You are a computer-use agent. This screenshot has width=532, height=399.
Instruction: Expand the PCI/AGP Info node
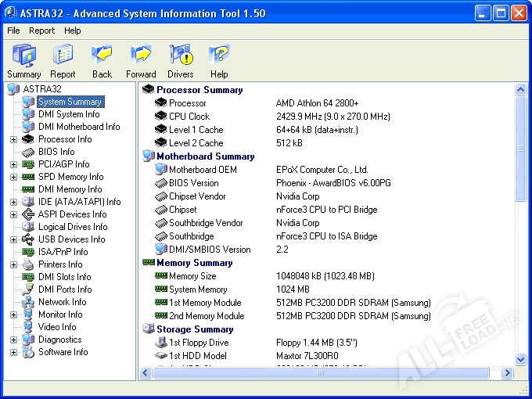pos(13,164)
